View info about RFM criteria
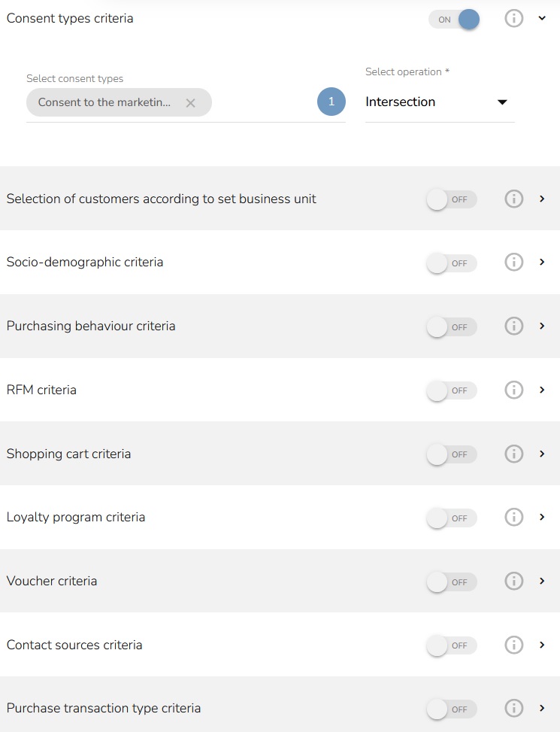 pos(513,390)
